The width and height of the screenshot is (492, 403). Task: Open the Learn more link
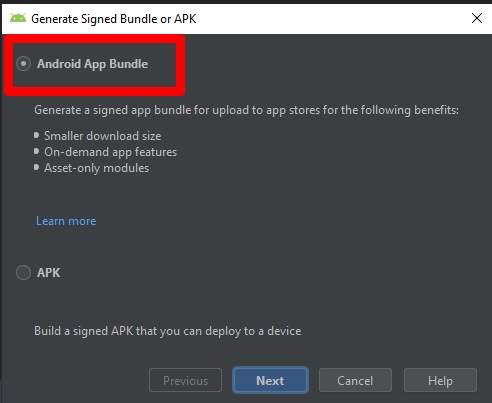point(66,221)
